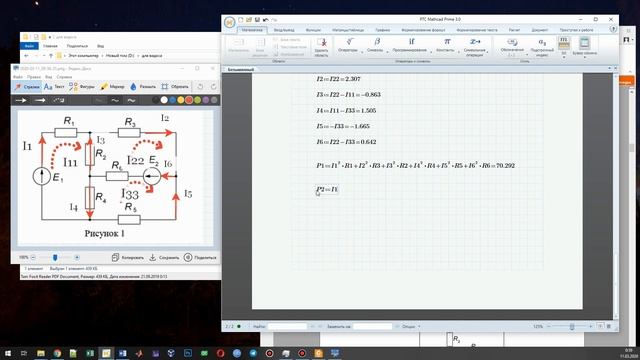The width and height of the screenshot is (640, 360).
Task: Open the Symbols beta gallery
Action: (x=377, y=45)
